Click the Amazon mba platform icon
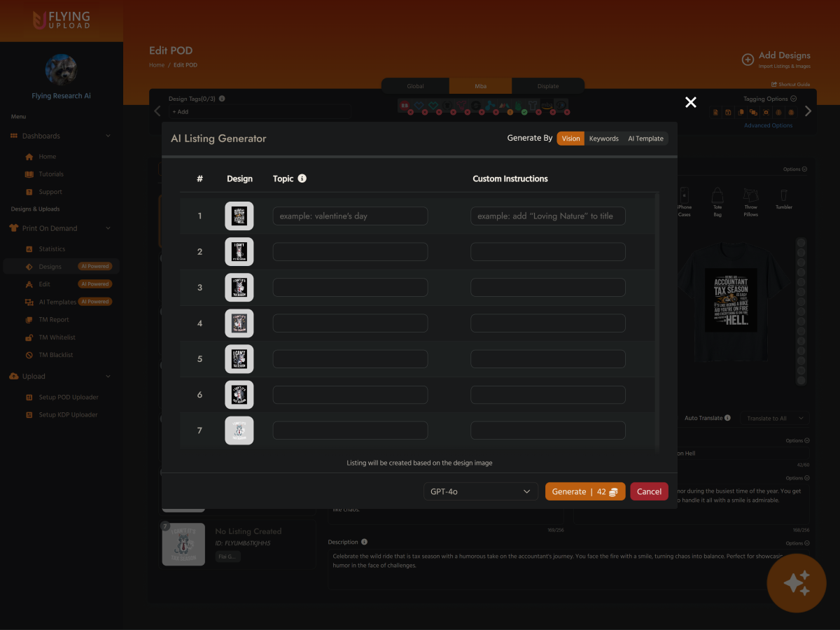The height and width of the screenshot is (630, 840). 549,106
